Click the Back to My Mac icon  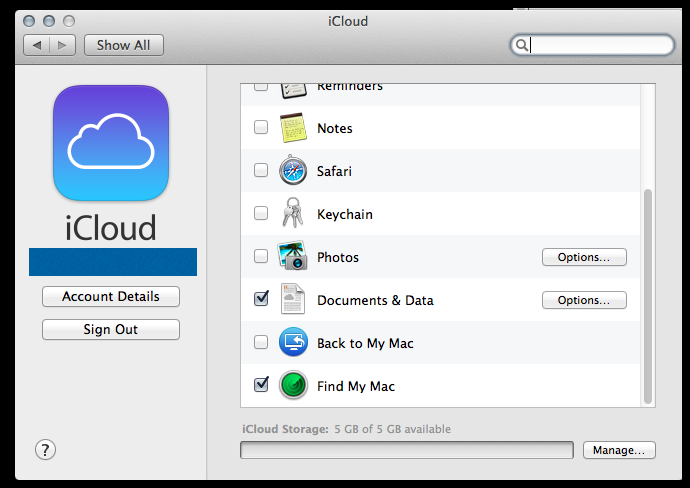click(x=293, y=342)
